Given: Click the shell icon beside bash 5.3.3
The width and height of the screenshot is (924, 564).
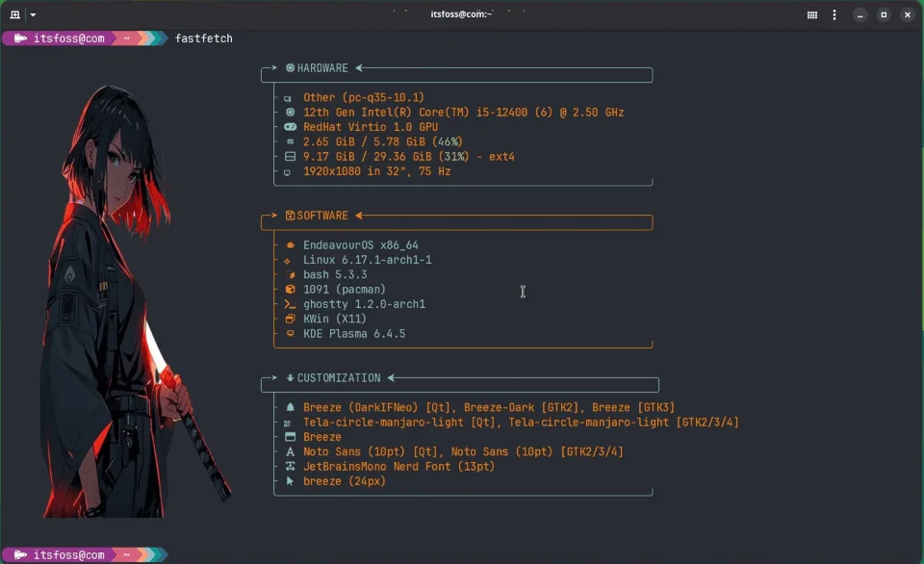Looking at the screenshot, I should [x=290, y=274].
